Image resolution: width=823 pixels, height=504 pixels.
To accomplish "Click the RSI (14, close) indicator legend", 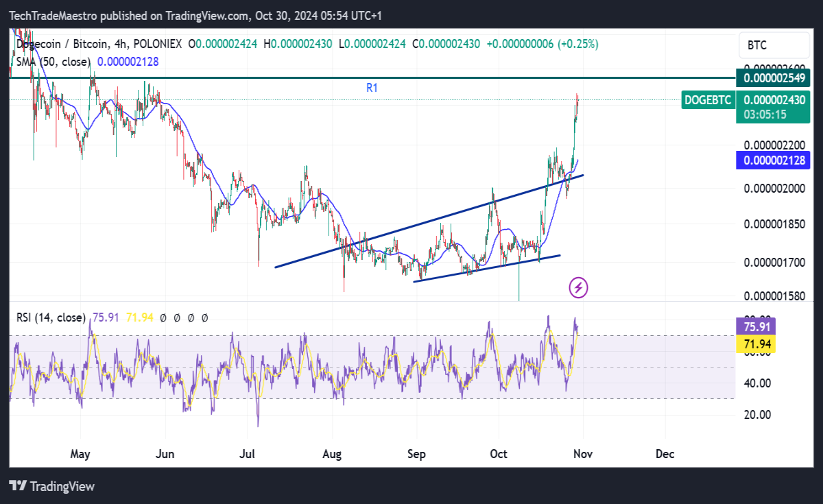I will pos(51,317).
